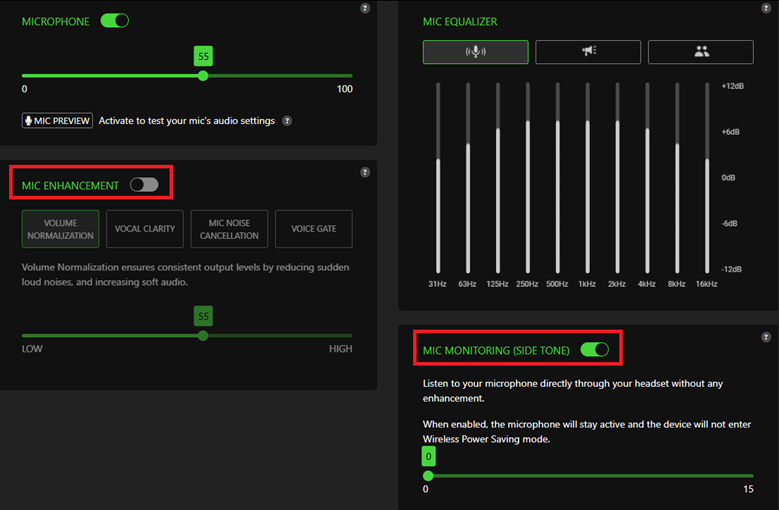The image size is (779, 510).
Task: Select the megaphone equalizer preset
Action: 588,52
